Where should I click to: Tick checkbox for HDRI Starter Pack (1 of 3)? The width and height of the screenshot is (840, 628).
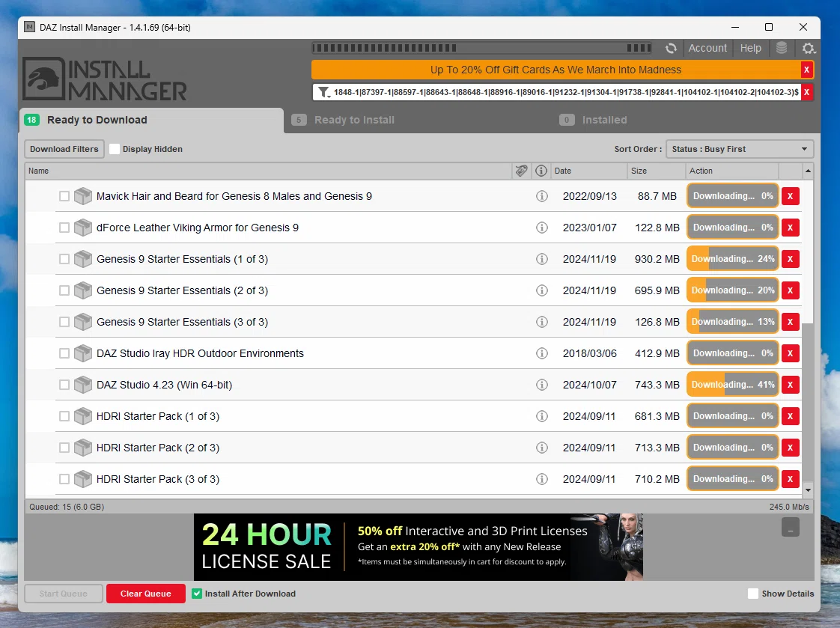pos(64,416)
